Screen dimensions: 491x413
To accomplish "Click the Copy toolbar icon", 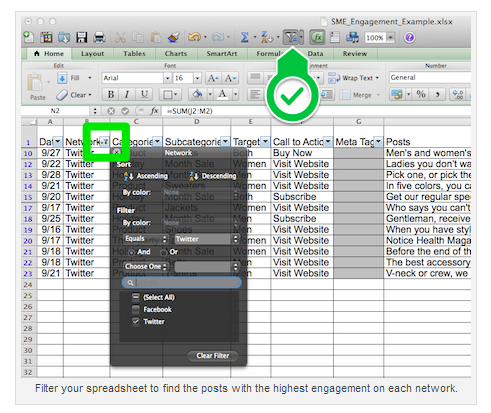I will point(138,37).
